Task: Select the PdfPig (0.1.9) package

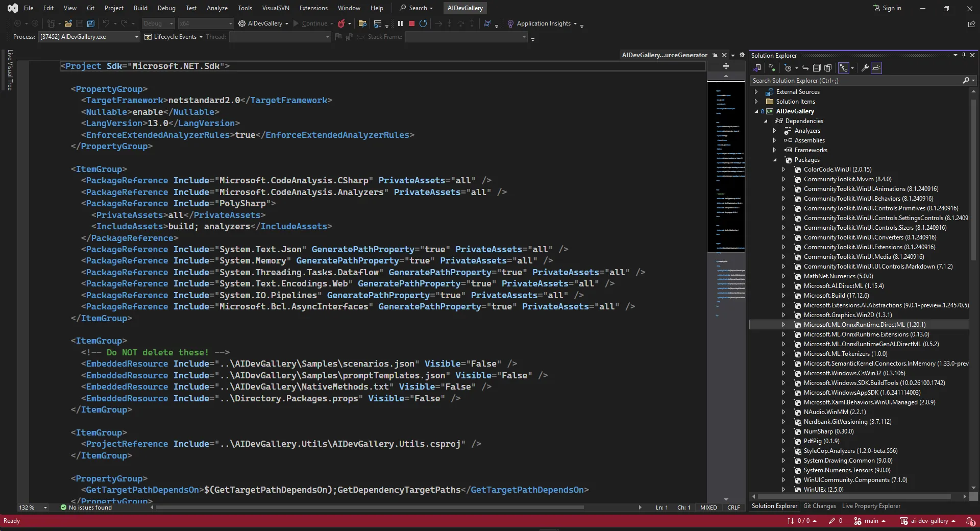Action: coord(821,442)
